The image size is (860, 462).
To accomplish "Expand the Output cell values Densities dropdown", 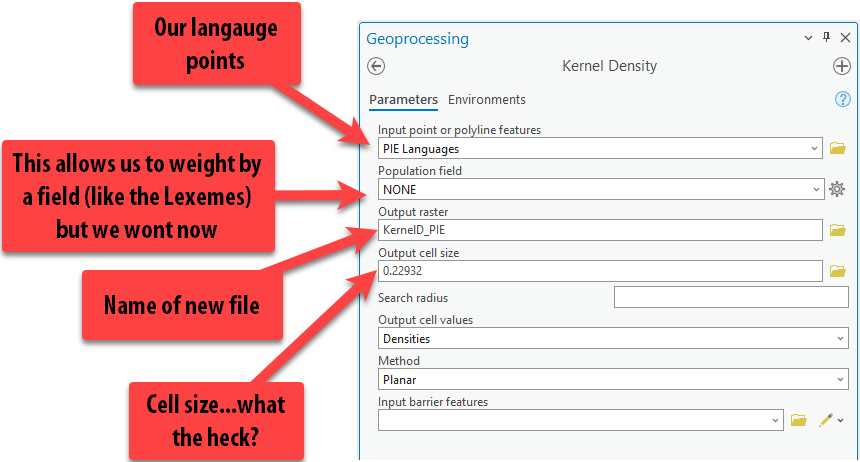I will point(838,339).
